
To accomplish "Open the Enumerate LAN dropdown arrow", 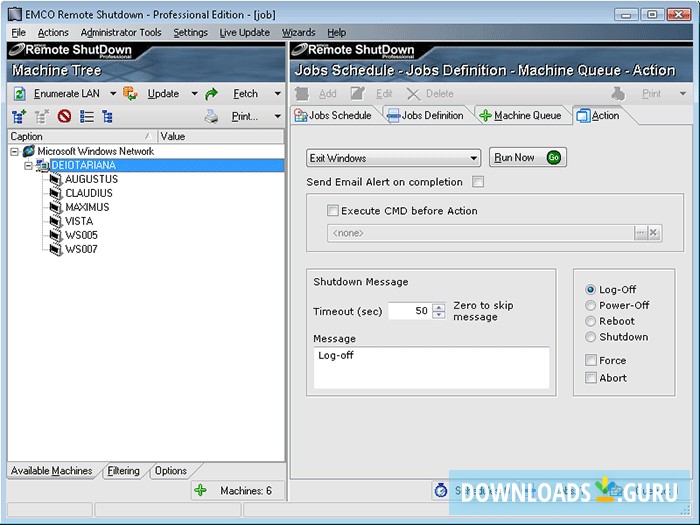I will (113, 94).
